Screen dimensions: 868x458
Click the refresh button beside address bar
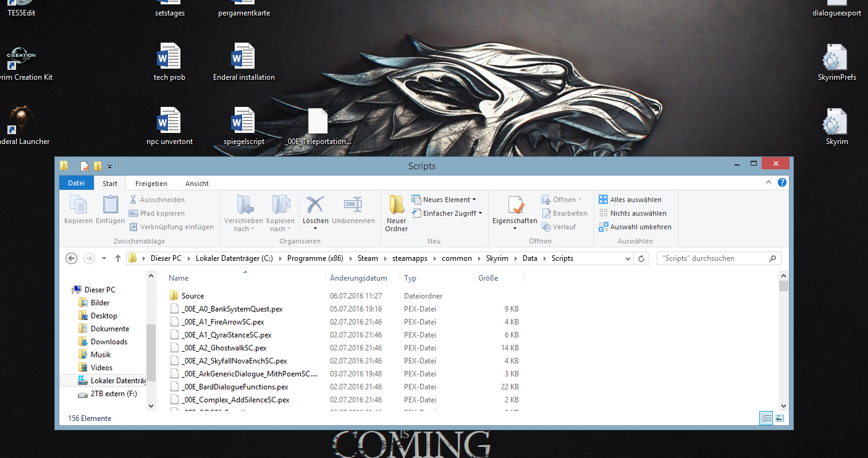coord(641,258)
